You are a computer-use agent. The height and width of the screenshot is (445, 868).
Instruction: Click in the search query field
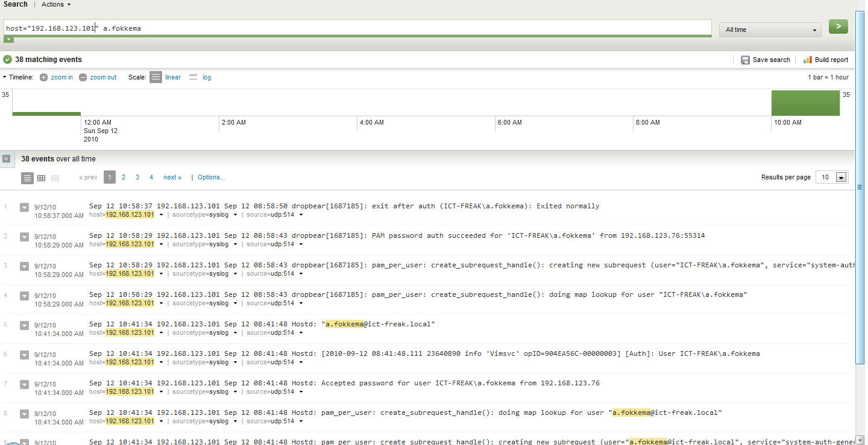362,28
